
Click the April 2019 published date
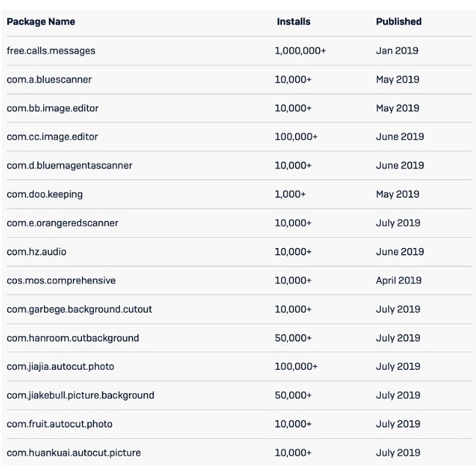tap(399, 280)
